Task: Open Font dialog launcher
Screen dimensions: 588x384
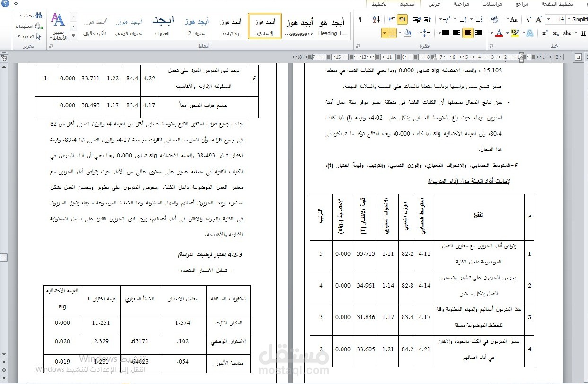Action: coord(491,45)
